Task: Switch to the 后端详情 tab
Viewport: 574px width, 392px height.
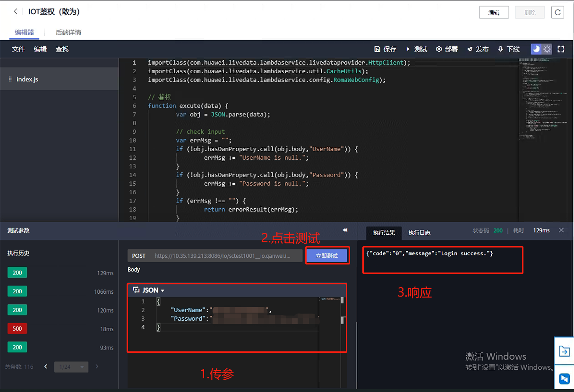Action: pos(69,33)
